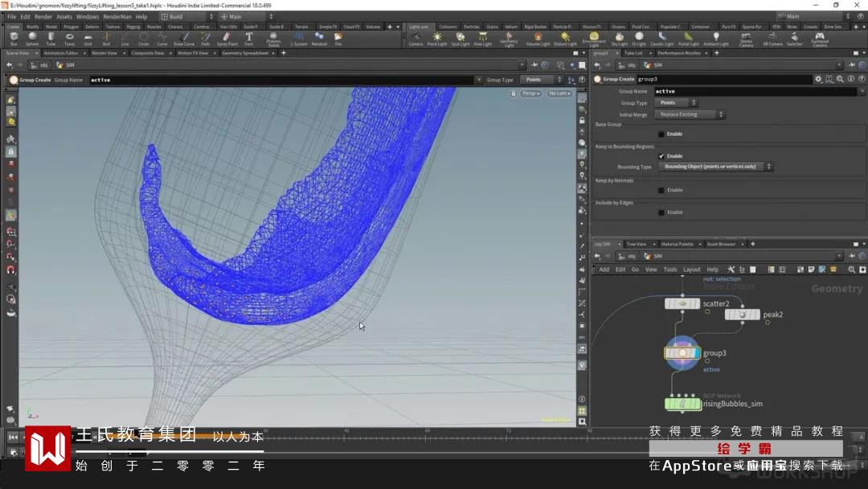Screen dimensions: 868x489
Task: Click the Torus shelf tool
Action: tap(69, 38)
